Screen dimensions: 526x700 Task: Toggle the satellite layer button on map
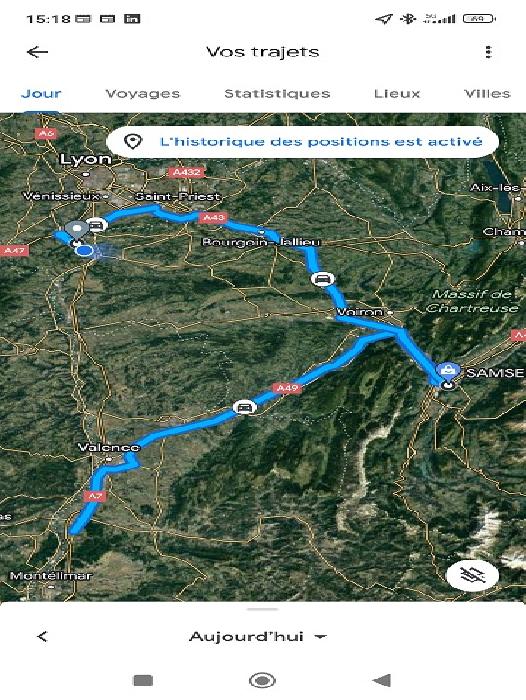click(x=473, y=576)
